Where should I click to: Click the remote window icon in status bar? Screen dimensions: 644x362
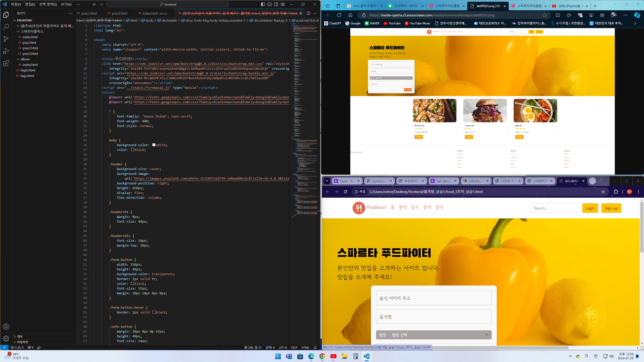[4, 347]
